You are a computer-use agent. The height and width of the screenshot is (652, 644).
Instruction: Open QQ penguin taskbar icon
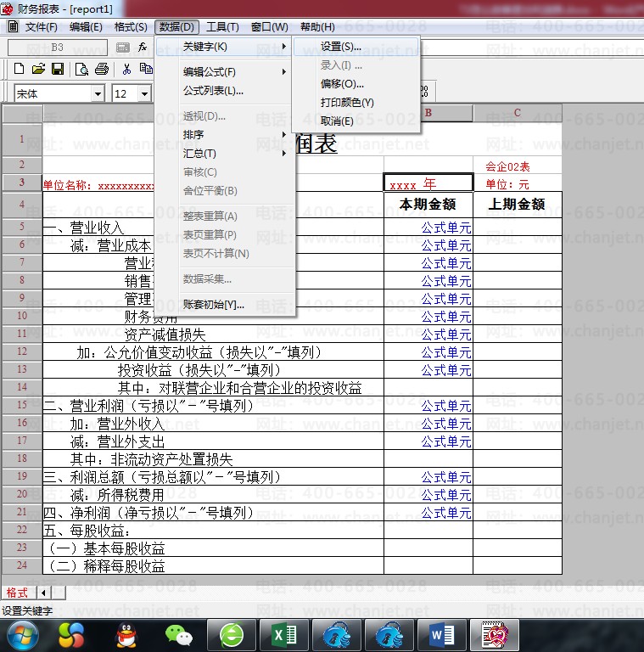click(x=126, y=635)
